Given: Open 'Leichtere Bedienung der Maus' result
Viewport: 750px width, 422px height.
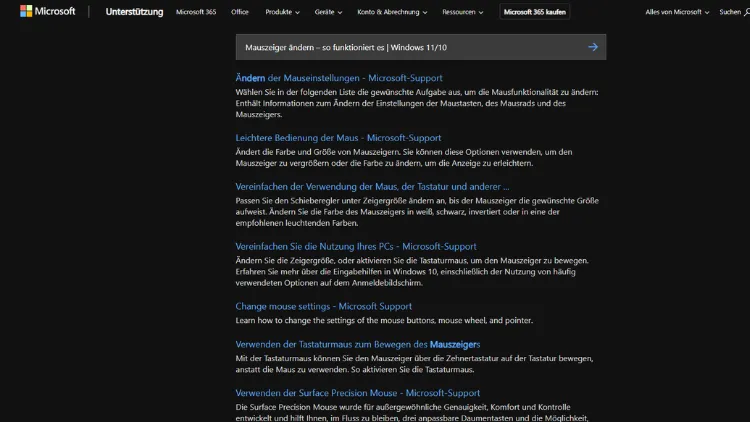Looking at the screenshot, I should (338, 138).
